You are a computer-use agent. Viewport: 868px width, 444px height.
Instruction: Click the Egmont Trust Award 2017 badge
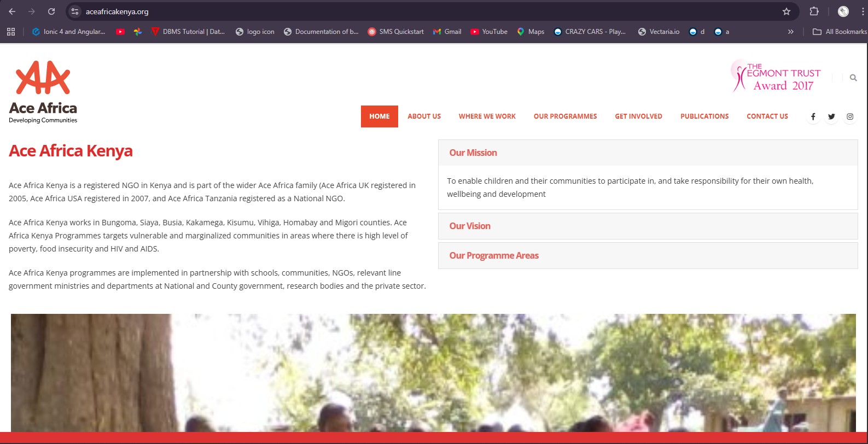coord(777,77)
